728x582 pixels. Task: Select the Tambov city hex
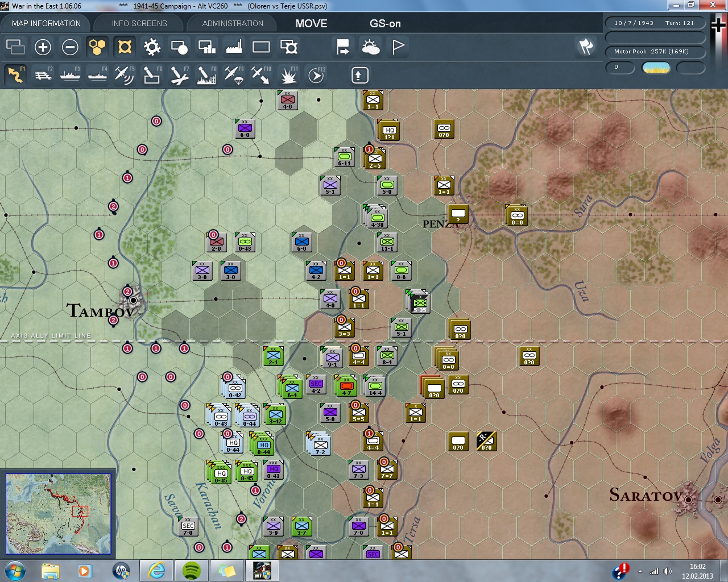tap(133, 300)
